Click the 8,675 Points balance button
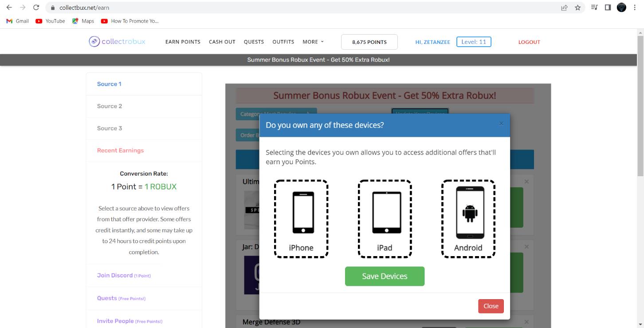 [x=369, y=42]
